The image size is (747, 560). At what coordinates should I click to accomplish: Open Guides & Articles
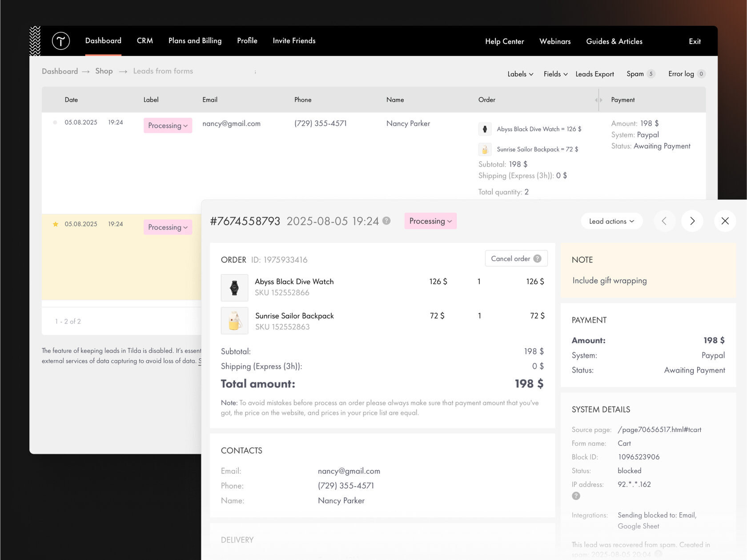[x=614, y=41]
